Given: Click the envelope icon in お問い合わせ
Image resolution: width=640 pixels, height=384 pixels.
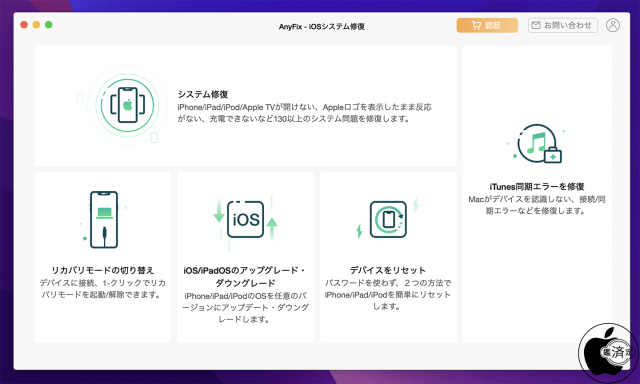Looking at the screenshot, I should tap(536, 25).
